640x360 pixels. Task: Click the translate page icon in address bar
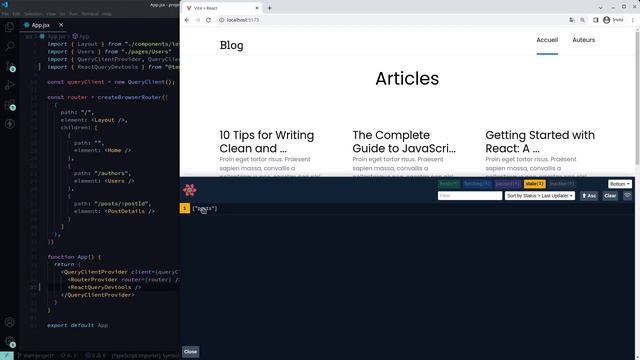[572, 20]
